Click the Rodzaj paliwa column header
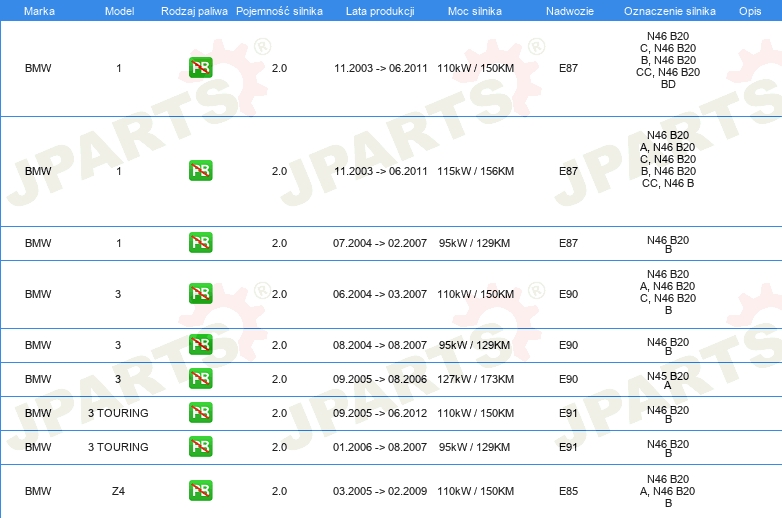782x518 pixels. [x=194, y=11]
